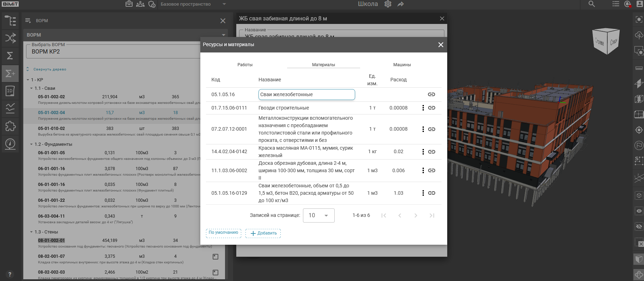
Task: Collapse the 1.3 - Стены tree node
Action: click(x=31, y=232)
